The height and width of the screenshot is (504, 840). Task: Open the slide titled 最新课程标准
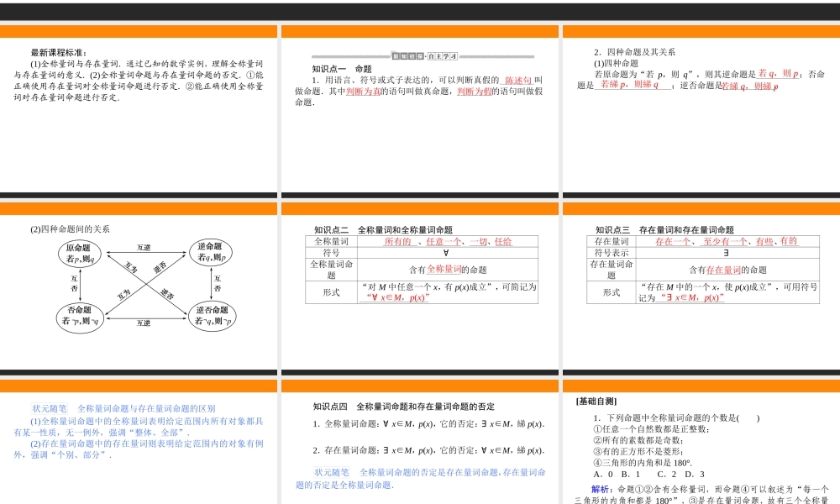tap(139, 112)
